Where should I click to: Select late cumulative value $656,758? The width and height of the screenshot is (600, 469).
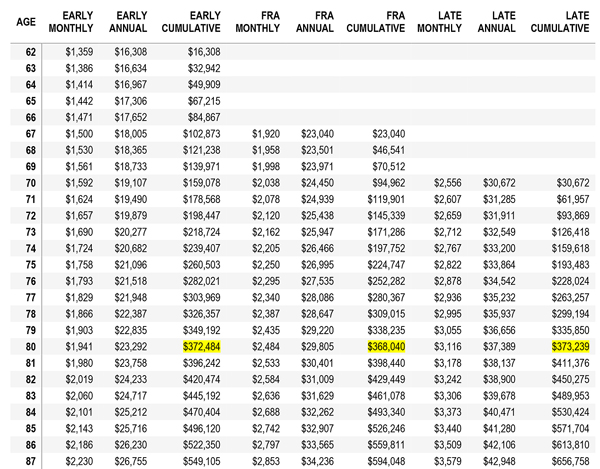coord(571,461)
